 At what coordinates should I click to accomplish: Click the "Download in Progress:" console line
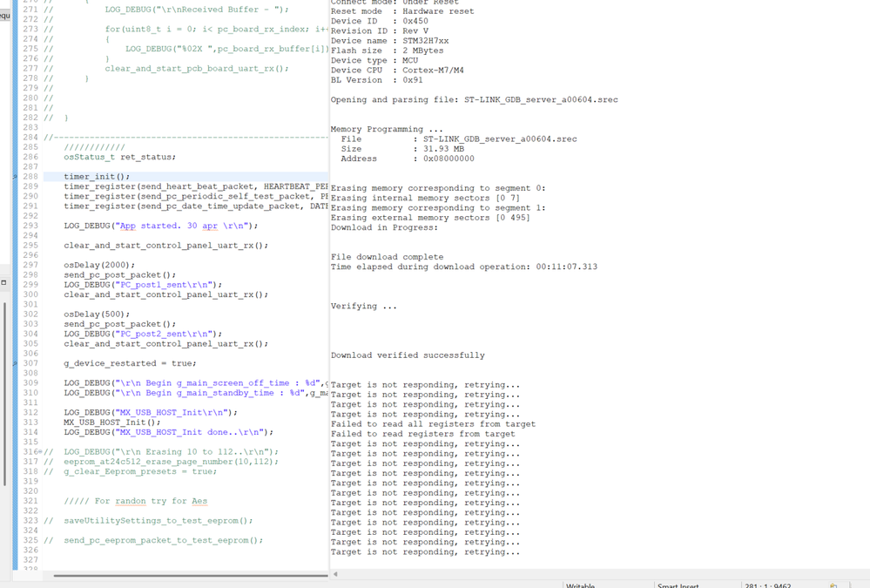(x=385, y=227)
